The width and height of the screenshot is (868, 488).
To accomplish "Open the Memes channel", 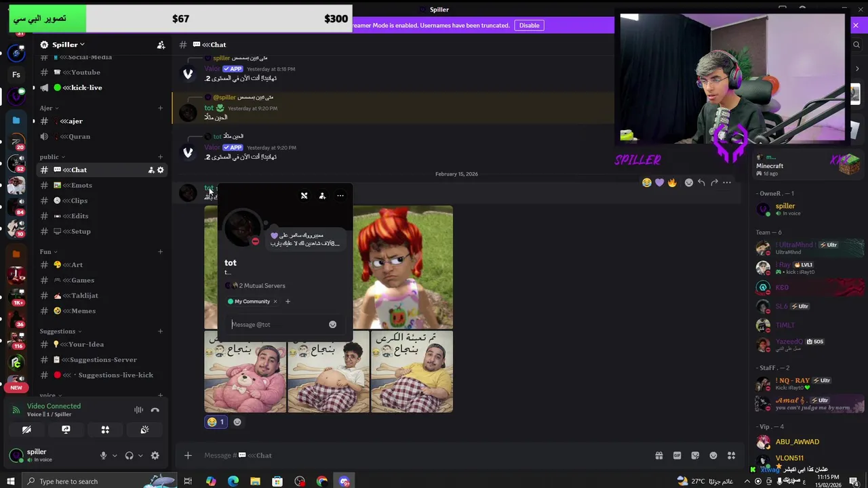I will coord(102,311).
